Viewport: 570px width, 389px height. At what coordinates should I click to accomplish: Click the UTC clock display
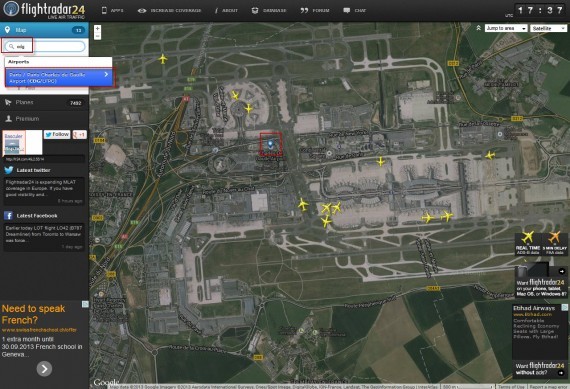pyautogui.click(x=540, y=11)
